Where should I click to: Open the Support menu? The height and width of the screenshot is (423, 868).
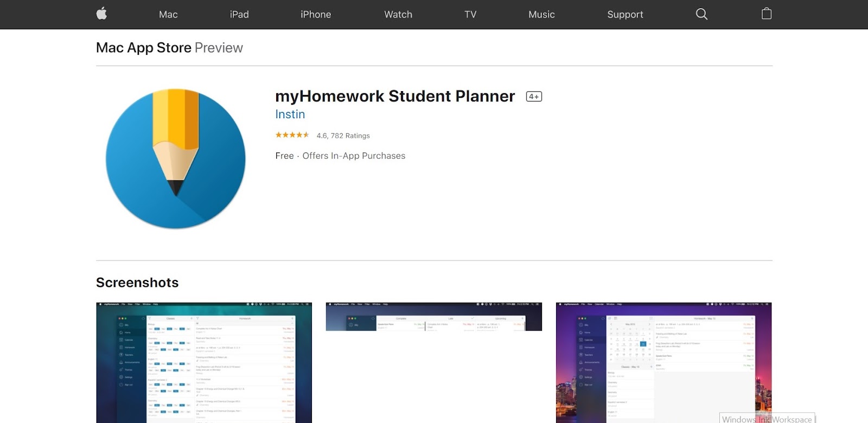625,15
